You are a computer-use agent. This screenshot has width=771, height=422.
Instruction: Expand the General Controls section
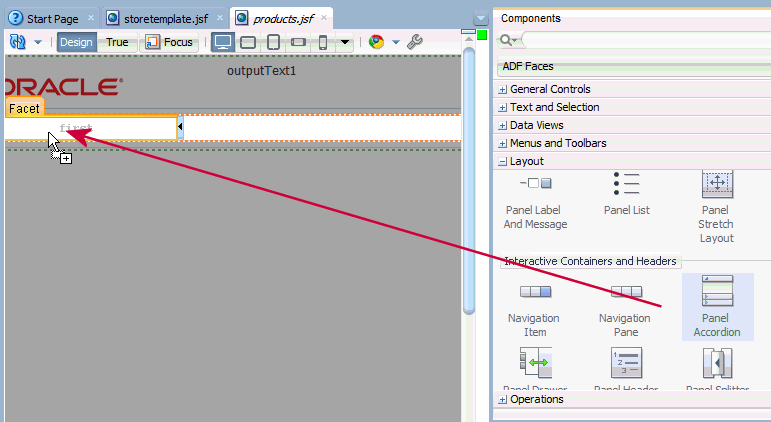pyautogui.click(x=503, y=90)
